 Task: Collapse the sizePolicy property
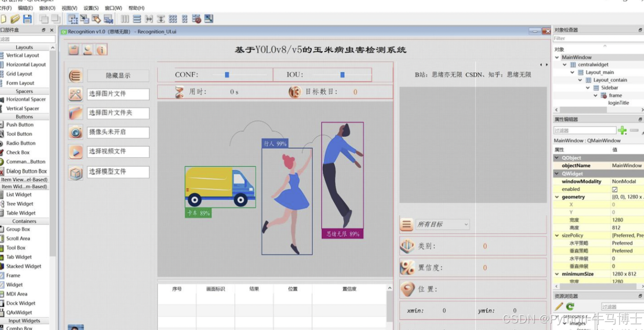pos(557,235)
